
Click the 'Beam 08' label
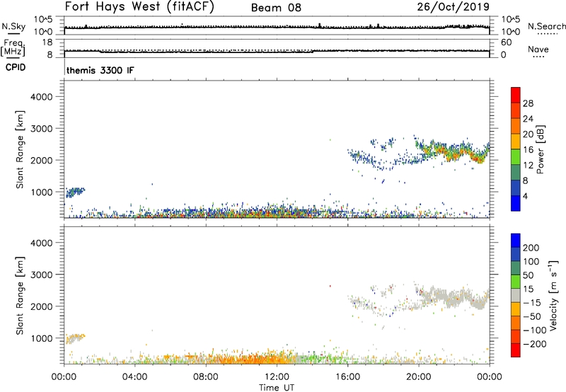pos(276,8)
